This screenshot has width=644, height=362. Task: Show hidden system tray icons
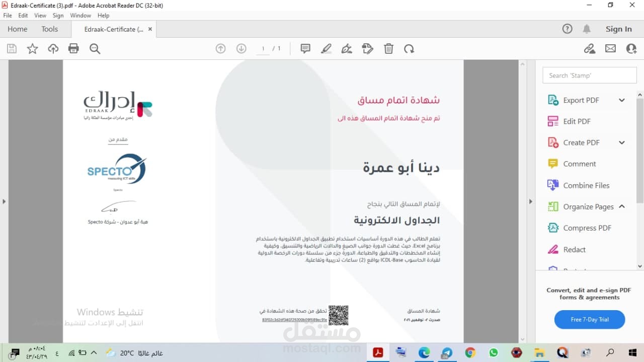click(94, 353)
